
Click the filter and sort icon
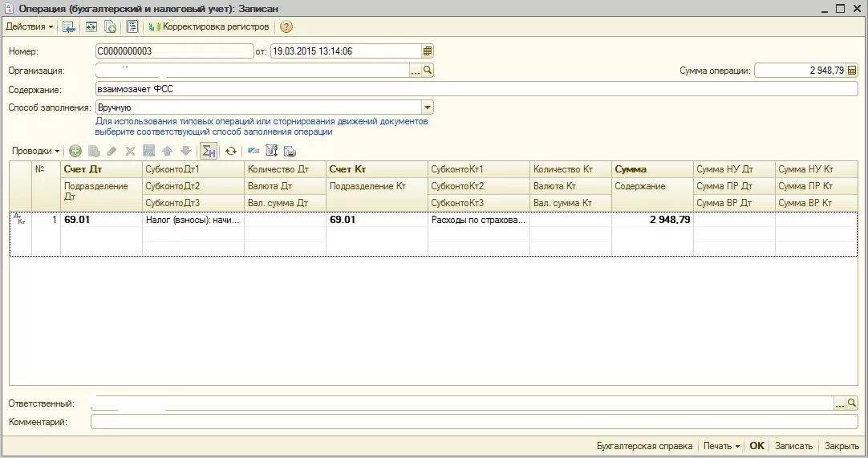tap(271, 151)
